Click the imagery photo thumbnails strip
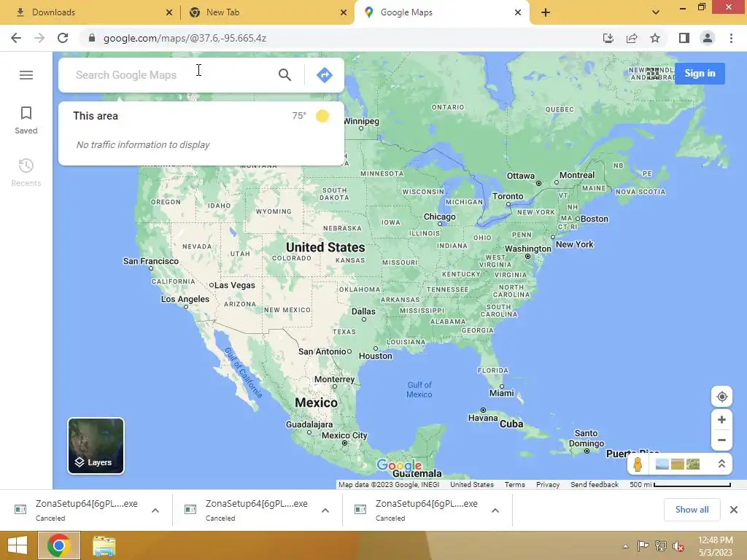 tap(678, 464)
